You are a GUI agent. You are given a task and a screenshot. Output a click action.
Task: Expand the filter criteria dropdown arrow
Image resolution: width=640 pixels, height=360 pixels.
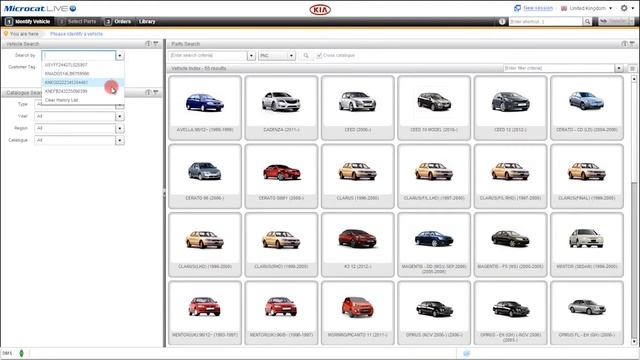point(619,68)
